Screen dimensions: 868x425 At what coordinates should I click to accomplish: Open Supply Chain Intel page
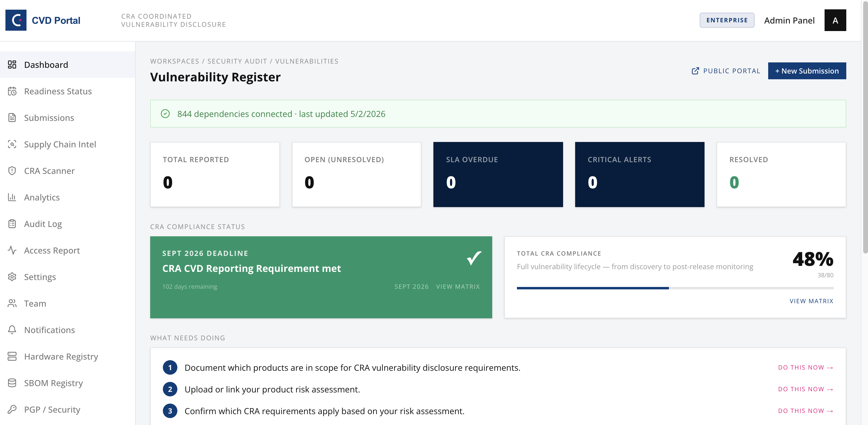67,144
